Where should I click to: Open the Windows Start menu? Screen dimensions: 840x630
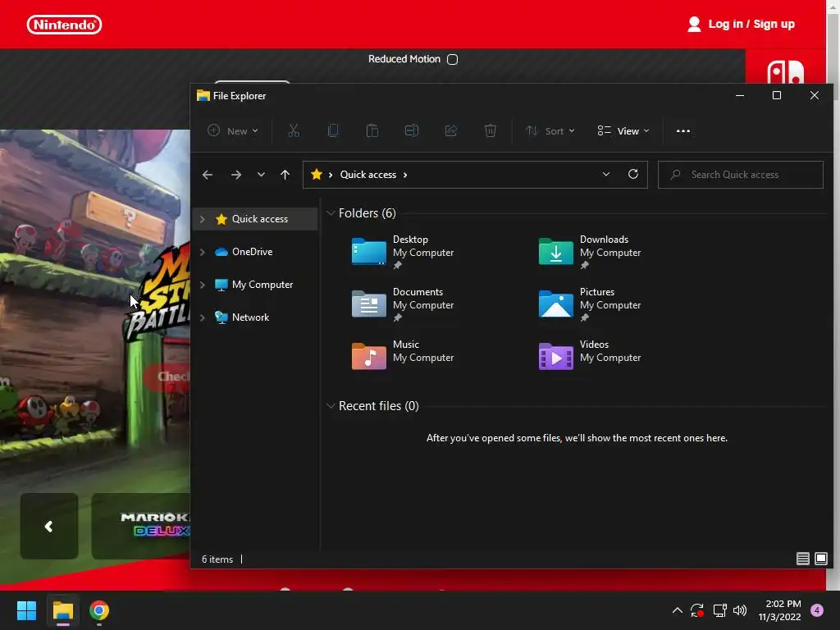(26, 610)
